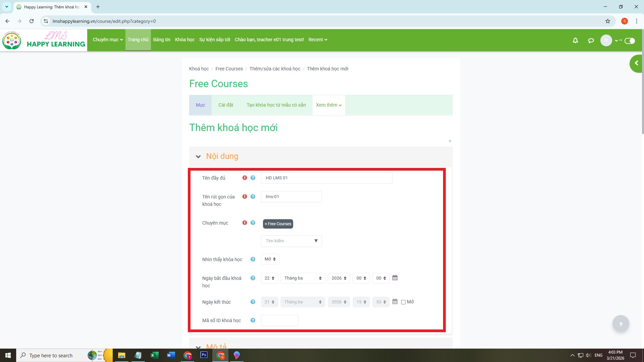
Task: Collapse the Nội dung section
Action: pyautogui.click(x=198, y=157)
